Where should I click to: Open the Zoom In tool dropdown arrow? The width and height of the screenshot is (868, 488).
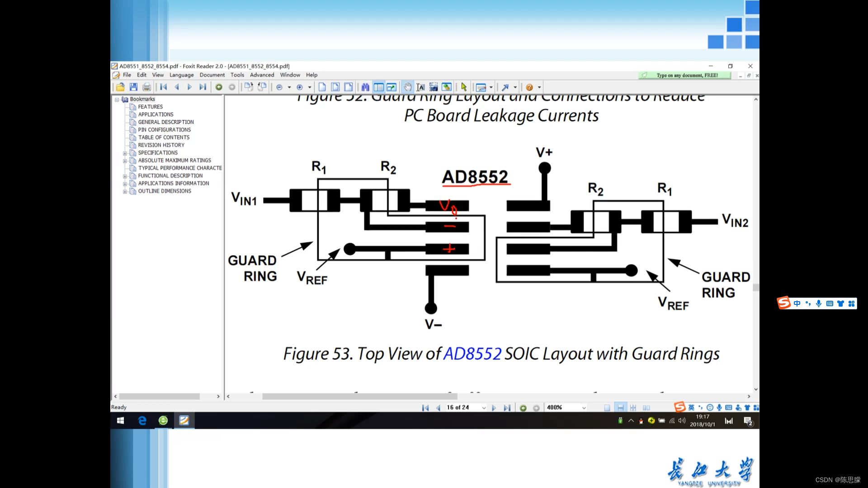coord(310,87)
